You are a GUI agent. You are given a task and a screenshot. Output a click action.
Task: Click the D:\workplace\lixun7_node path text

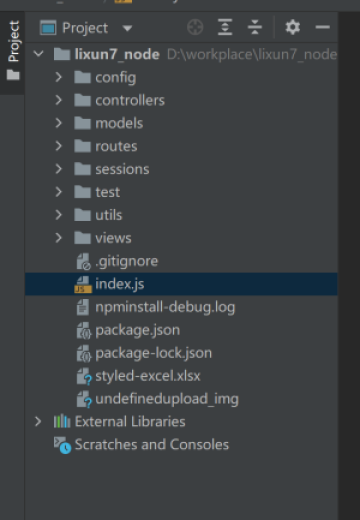pyautogui.click(x=252, y=54)
